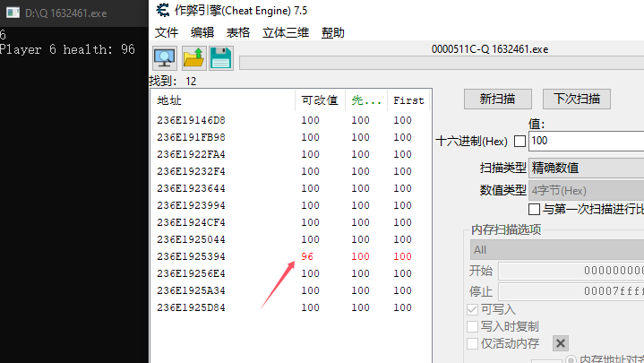
Task: Click the process title 0000511C-Q 1632461.exe
Action: [x=490, y=49]
